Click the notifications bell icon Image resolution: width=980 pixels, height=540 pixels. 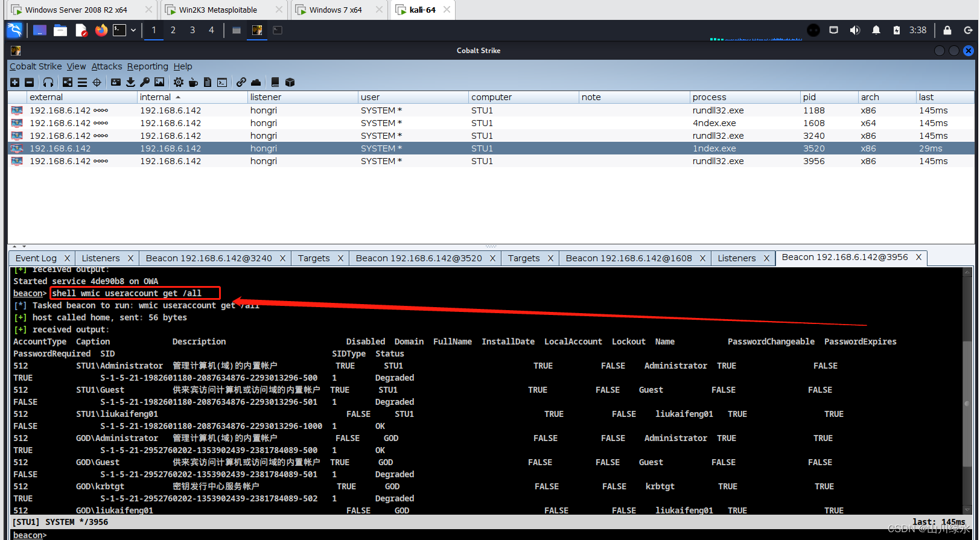pyautogui.click(x=876, y=30)
